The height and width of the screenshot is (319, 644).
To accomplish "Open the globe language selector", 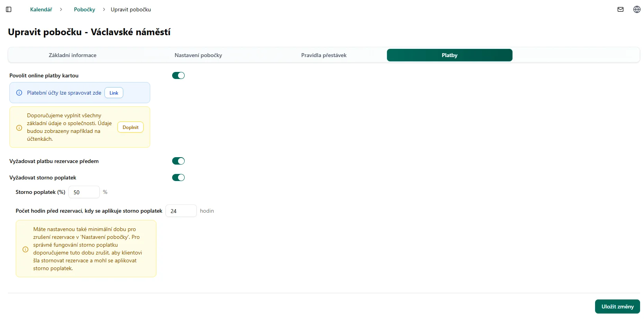I will [637, 9].
